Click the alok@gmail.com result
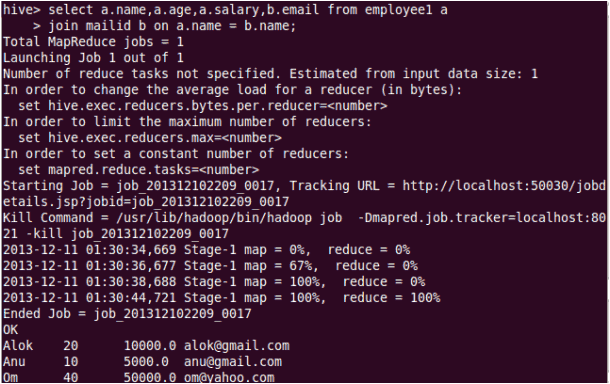Image resolution: width=610 pixels, height=384 pixels. 237,345
